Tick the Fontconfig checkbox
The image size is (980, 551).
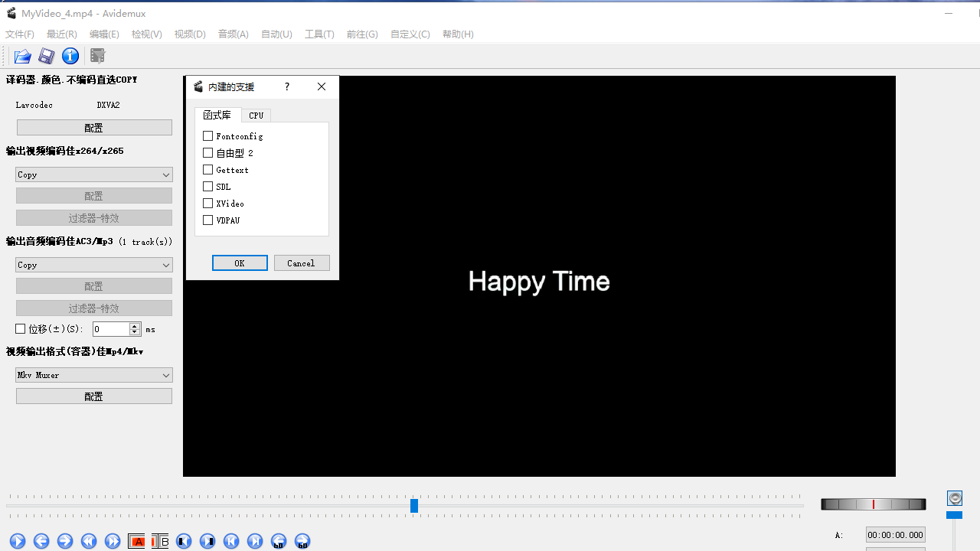tap(207, 136)
